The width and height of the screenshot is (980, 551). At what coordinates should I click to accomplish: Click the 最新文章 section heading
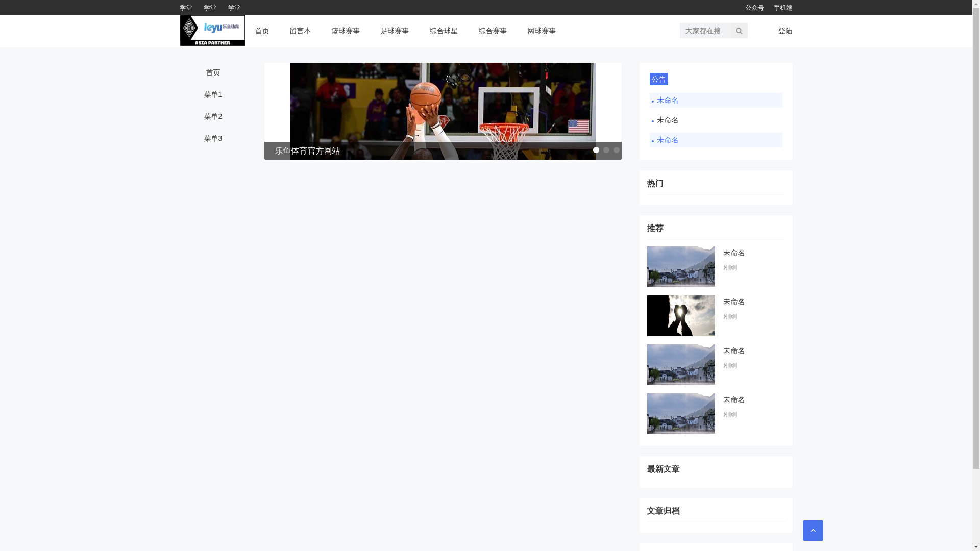coord(664,469)
